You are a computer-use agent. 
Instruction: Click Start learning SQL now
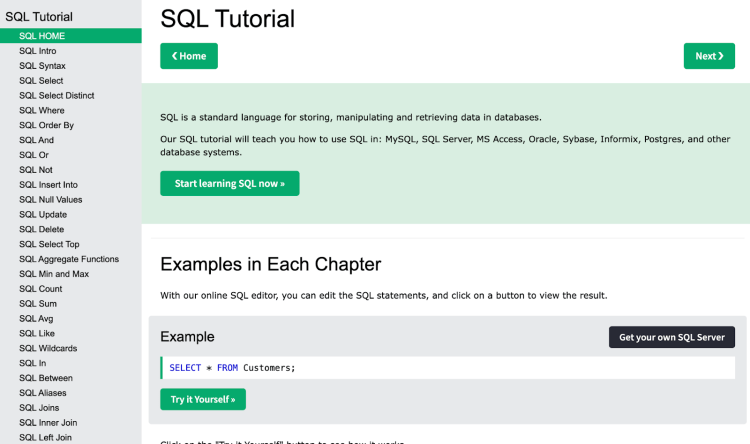pyautogui.click(x=230, y=183)
